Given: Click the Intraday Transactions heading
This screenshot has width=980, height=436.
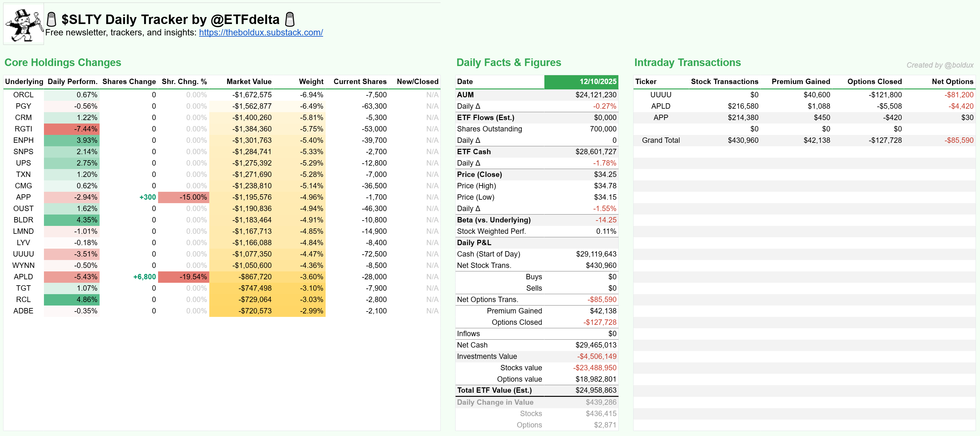Looking at the screenshot, I should 687,62.
